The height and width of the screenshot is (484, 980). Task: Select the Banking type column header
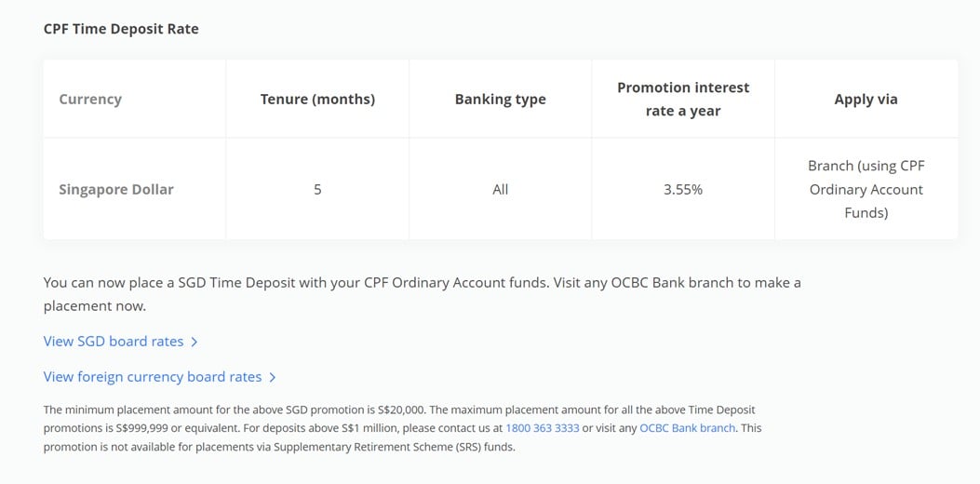(x=500, y=100)
